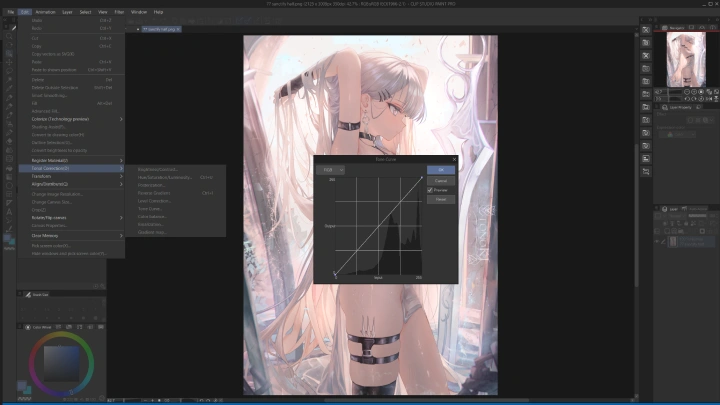The height and width of the screenshot is (405, 720).
Task: Click the top-right tone curve control point
Action: tap(422, 178)
